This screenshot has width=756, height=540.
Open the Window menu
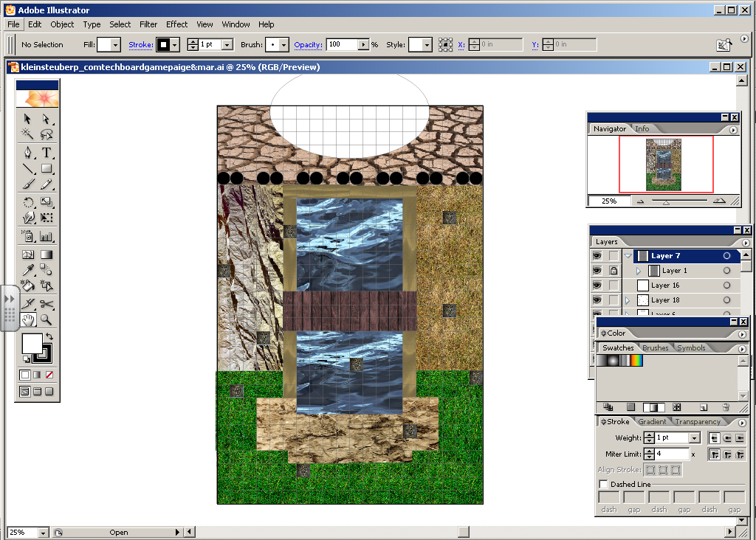(x=236, y=24)
